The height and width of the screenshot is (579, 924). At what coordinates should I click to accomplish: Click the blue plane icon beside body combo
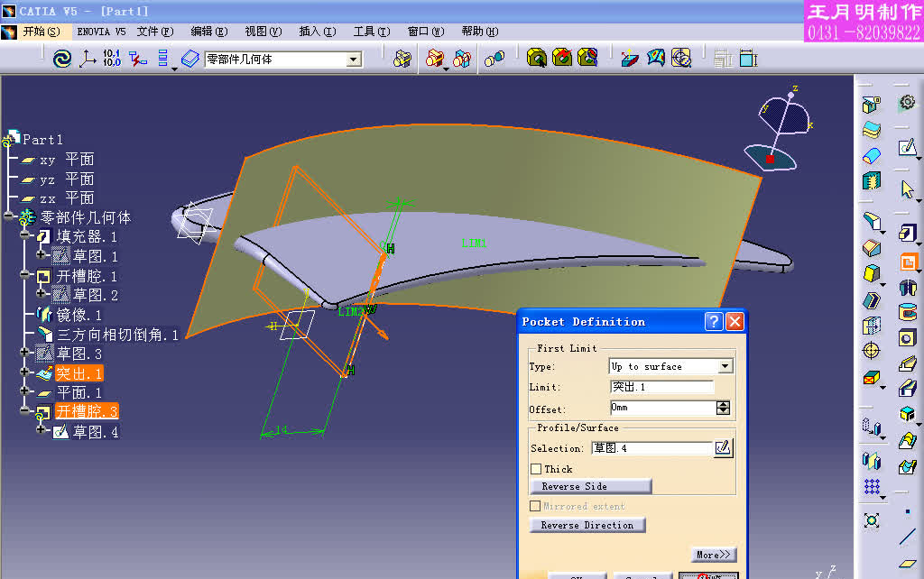(x=189, y=59)
